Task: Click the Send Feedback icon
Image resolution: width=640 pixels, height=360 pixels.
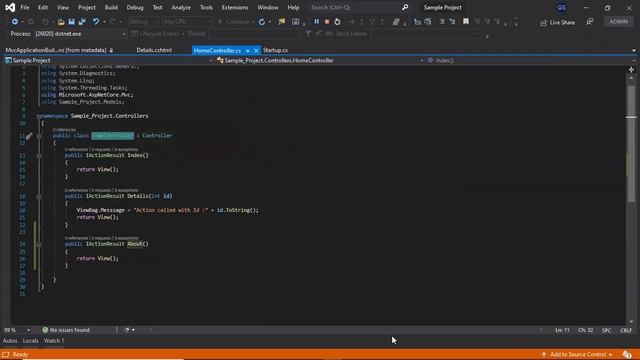Action: (590, 22)
